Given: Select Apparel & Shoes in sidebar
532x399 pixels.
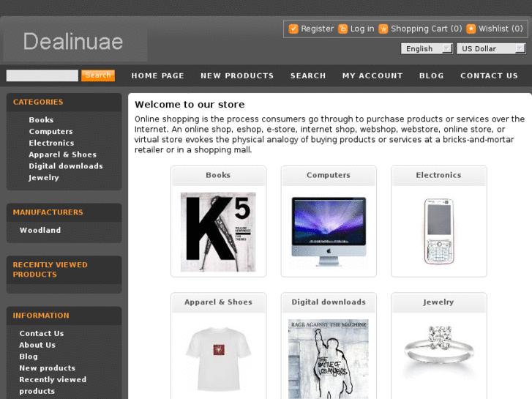Looking at the screenshot, I should (x=63, y=154).
